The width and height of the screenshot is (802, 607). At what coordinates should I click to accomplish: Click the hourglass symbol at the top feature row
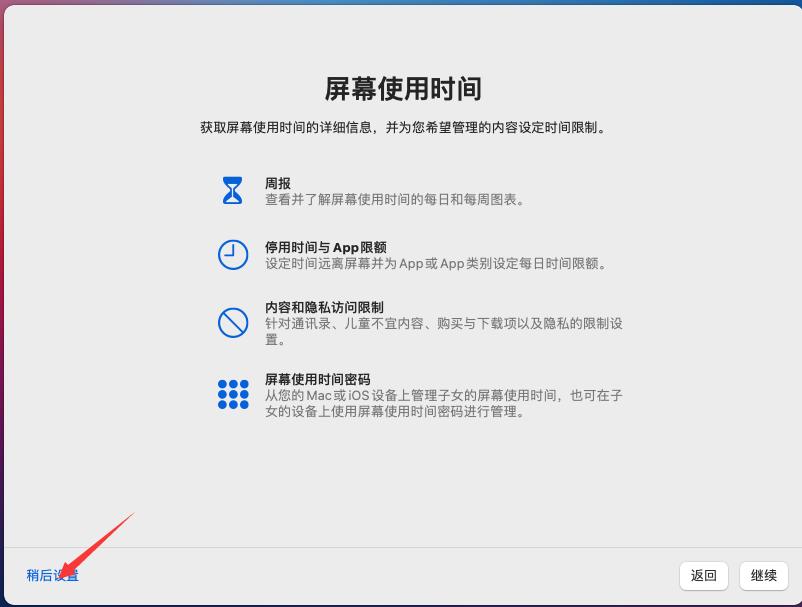(x=232, y=190)
